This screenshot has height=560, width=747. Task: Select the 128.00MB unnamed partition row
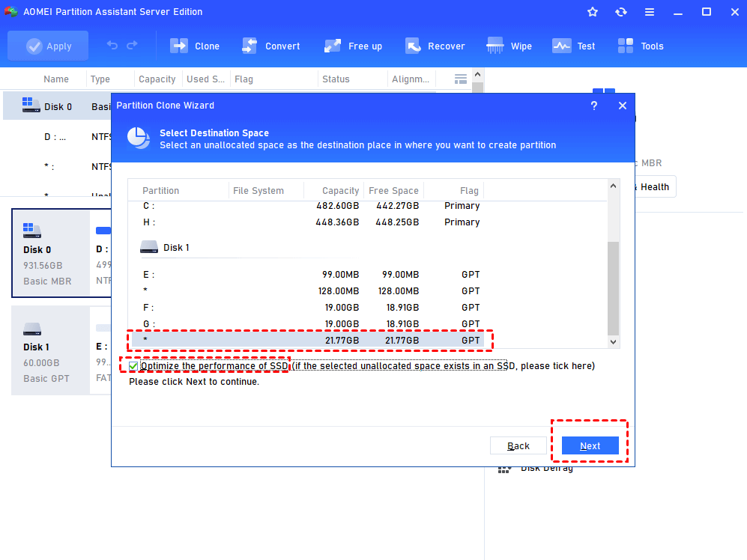click(x=308, y=291)
